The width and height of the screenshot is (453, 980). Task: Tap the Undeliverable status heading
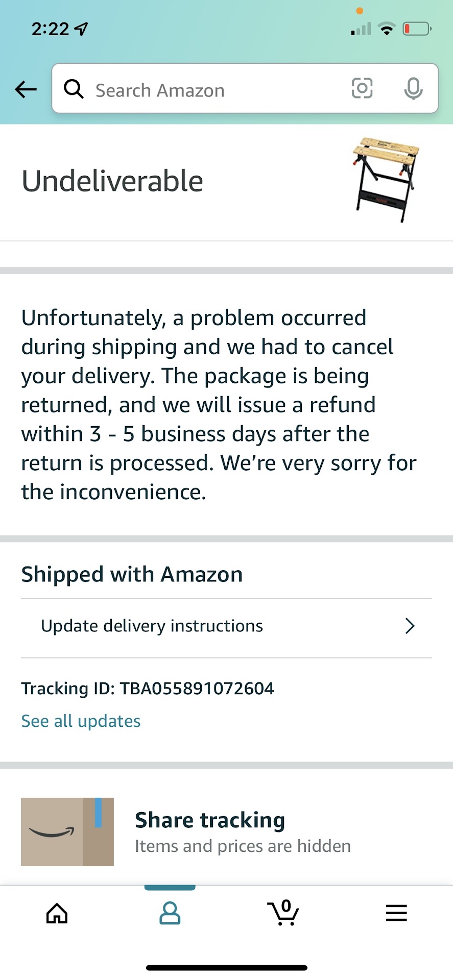point(112,181)
